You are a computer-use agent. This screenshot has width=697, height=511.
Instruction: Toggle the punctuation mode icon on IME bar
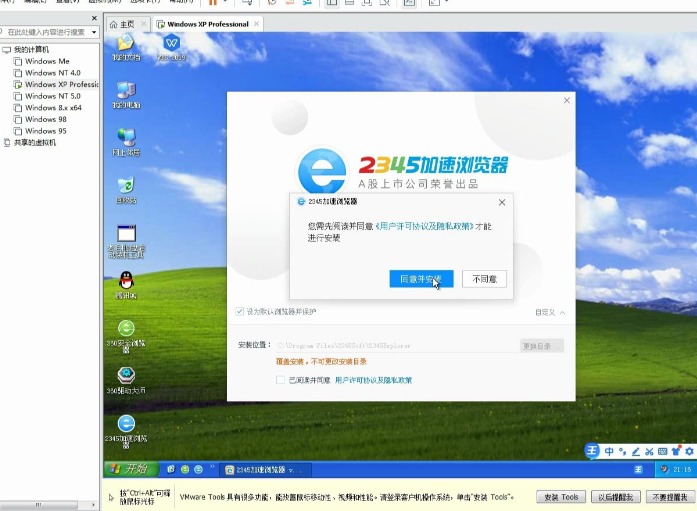[x=622, y=451]
